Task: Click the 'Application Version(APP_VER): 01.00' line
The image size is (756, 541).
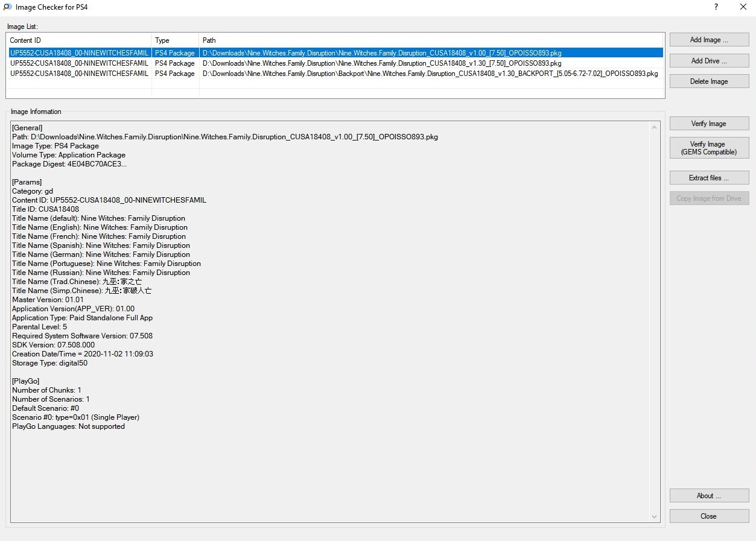Action: tap(73, 309)
